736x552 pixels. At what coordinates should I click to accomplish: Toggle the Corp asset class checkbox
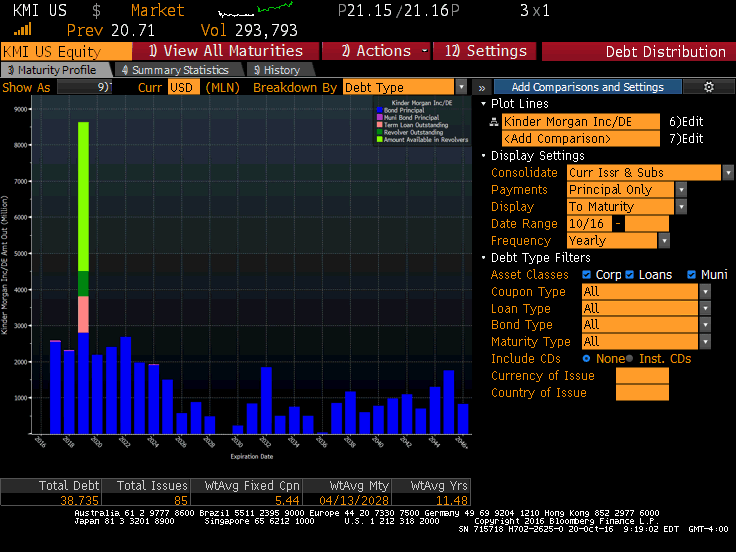tap(586, 275)
